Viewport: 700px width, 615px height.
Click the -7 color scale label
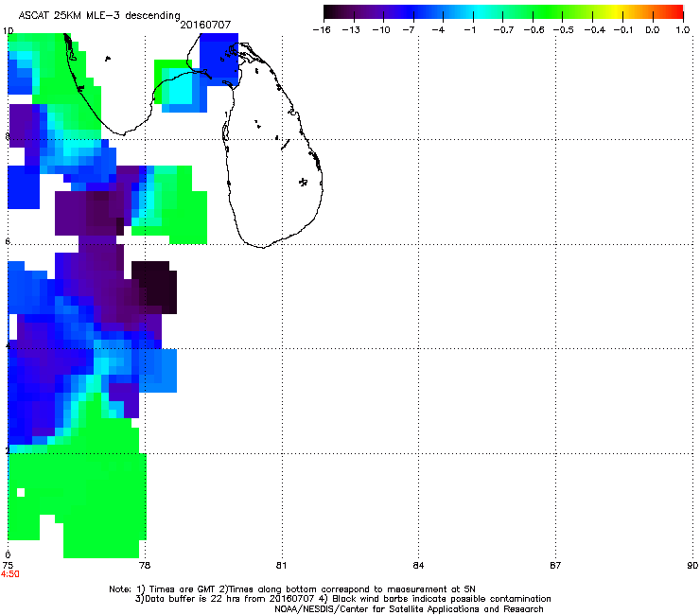(409, 30)
